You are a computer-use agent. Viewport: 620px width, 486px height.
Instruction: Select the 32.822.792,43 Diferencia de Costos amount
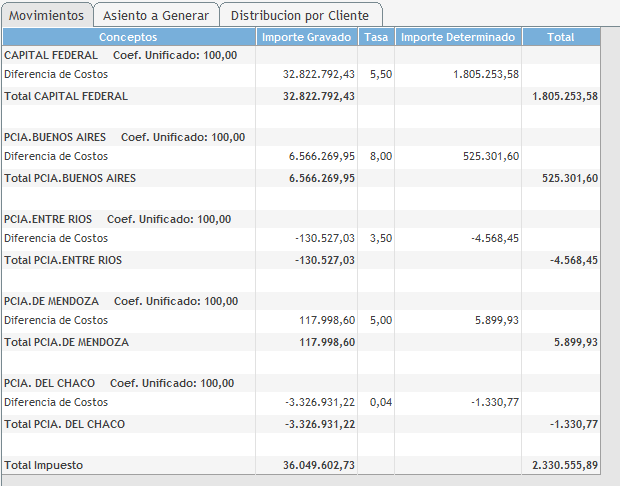tap(319, 74)
